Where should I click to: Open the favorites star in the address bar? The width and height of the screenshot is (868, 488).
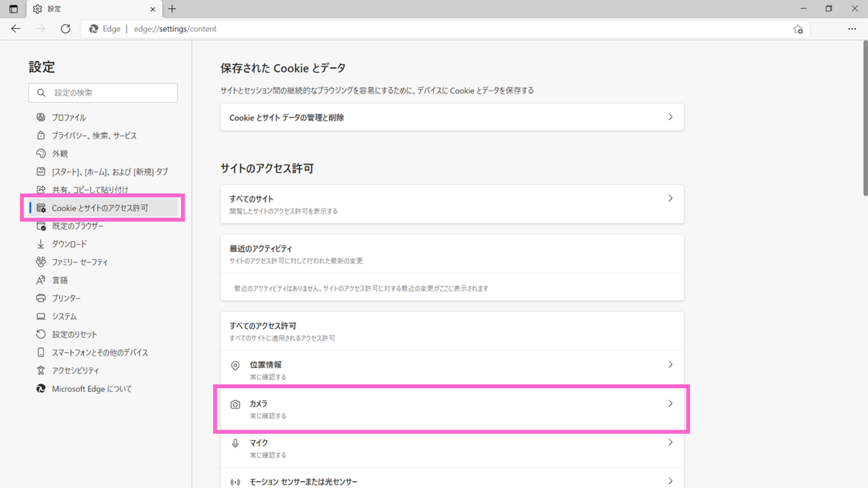798,29
